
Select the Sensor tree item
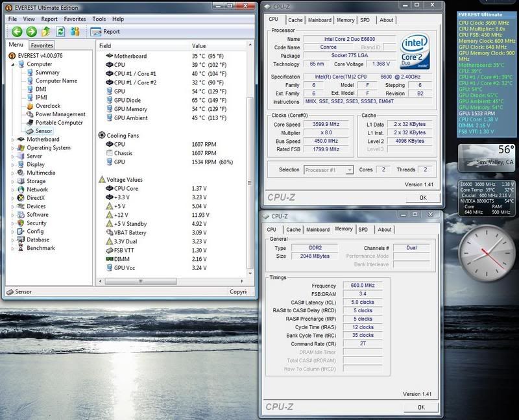point(40,131)
